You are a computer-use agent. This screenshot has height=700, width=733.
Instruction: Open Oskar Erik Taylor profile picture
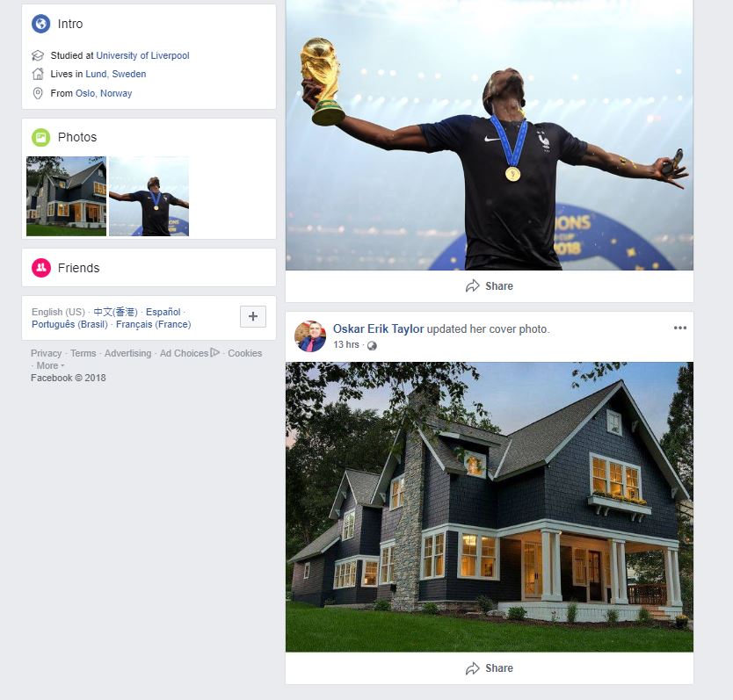(310, 336)
